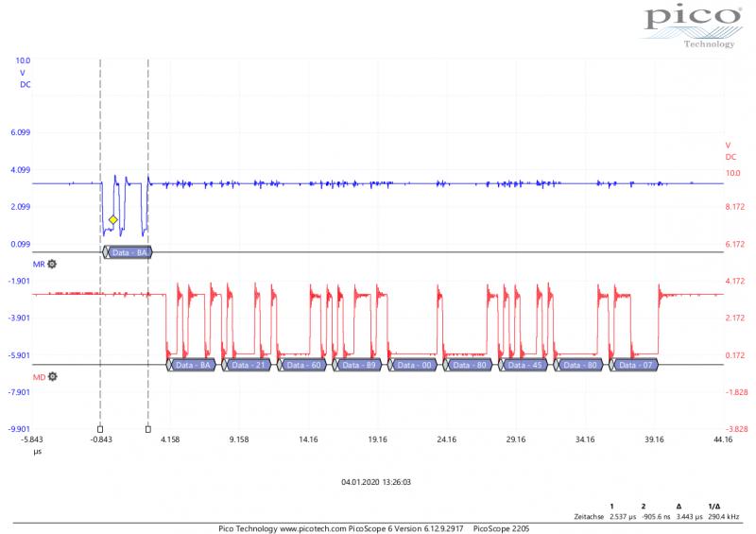Click the red DC coupling label
The height and width of the screenshot is (534, 756).
coord(730,157)
